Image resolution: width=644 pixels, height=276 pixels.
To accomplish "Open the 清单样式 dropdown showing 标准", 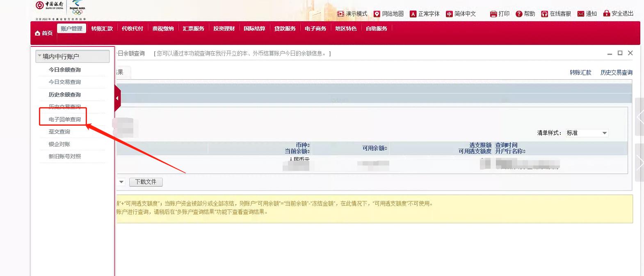I will 586,133.
